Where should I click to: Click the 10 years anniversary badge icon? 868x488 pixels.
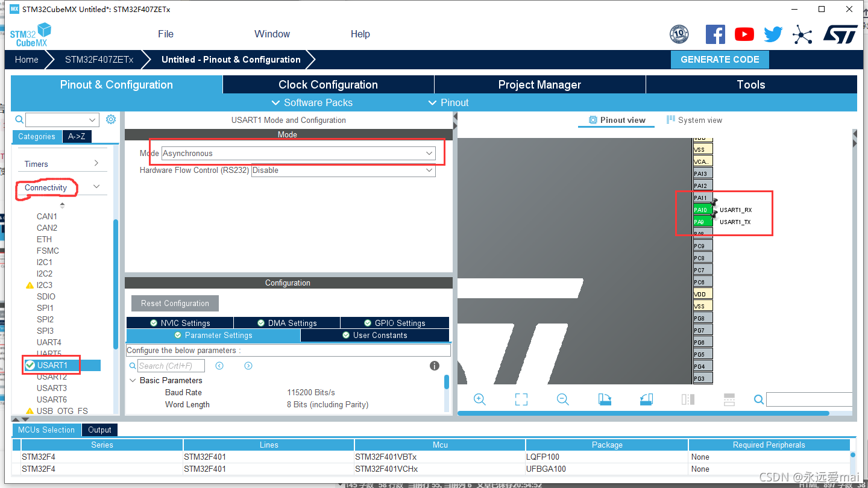(679, 34)
